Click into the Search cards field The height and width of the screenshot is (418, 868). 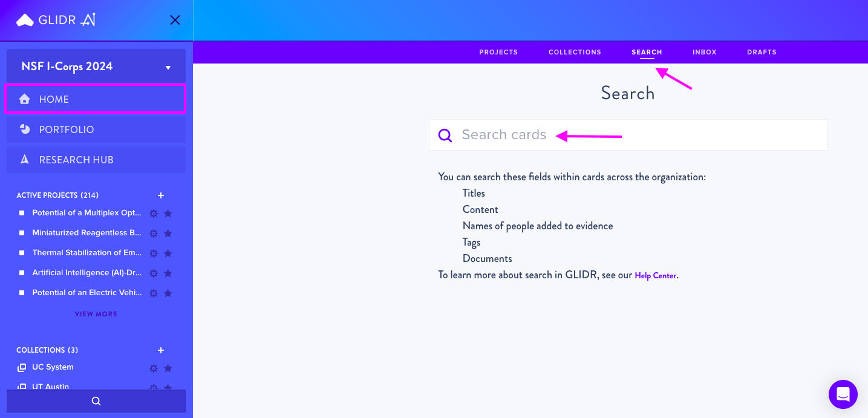628,135
